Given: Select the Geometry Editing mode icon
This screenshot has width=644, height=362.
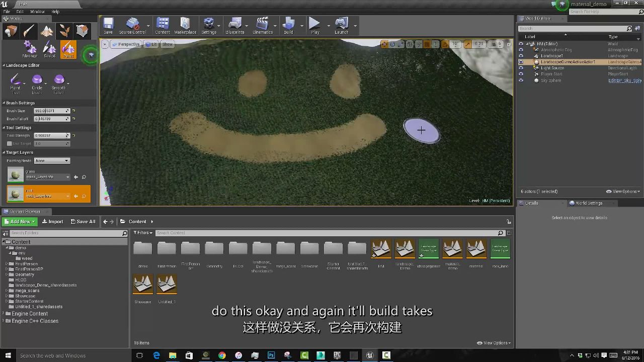Looking at the screenshot, I should click(x=82, y=31).
